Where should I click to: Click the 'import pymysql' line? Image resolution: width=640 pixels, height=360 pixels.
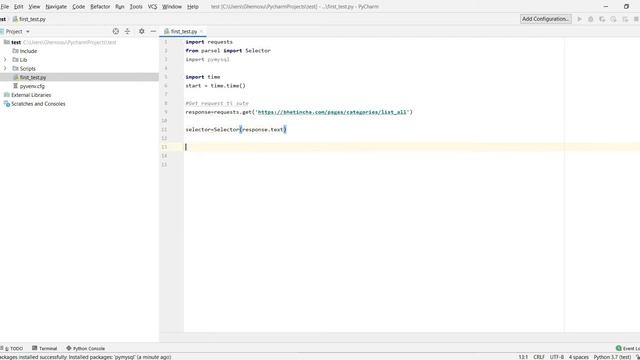click(x=207, y=60)
